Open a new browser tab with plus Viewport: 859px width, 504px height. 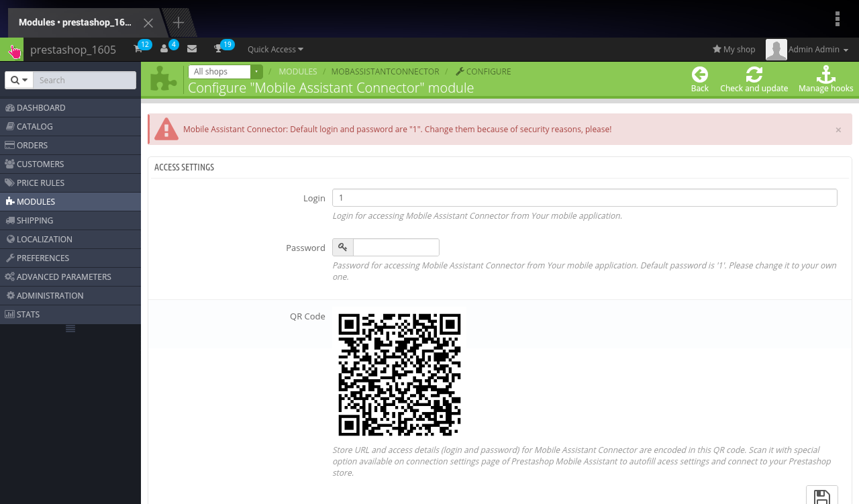pyautogui.click(x=178, y=23)
